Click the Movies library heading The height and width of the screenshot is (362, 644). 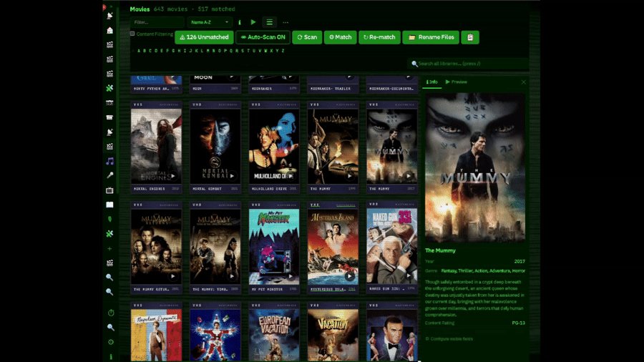[140, 9]
